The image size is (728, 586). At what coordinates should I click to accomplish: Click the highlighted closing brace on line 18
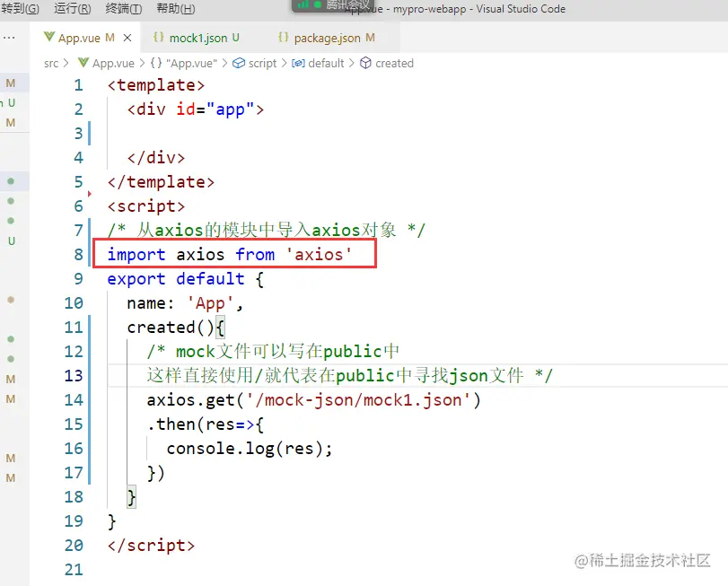(131, 497)
